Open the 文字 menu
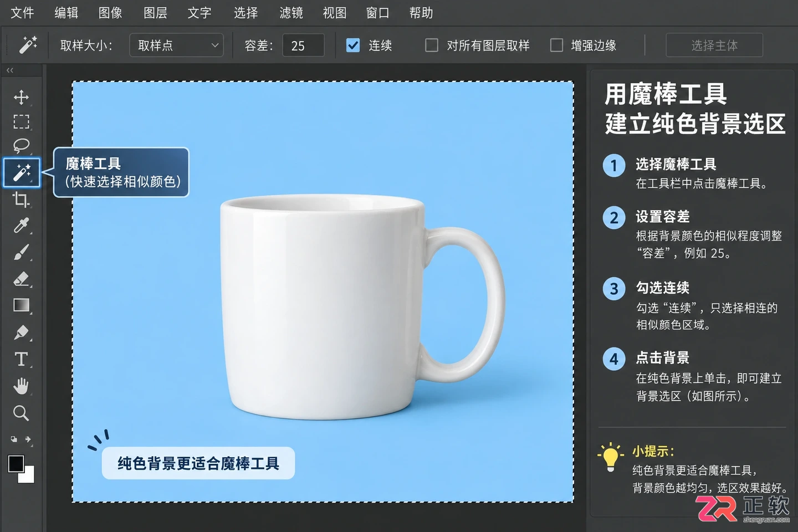 click(x=199, y=13)
